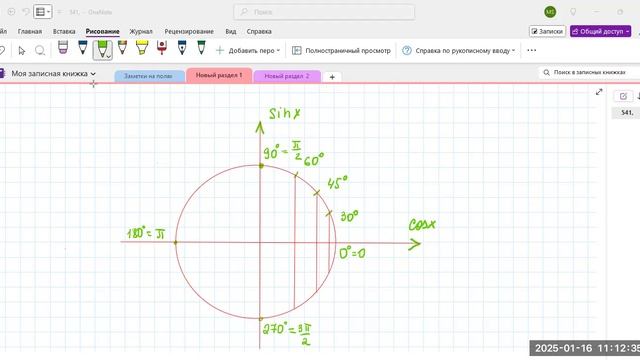
Task: Select the page titled 541 in list
Action: pos(626,113)
